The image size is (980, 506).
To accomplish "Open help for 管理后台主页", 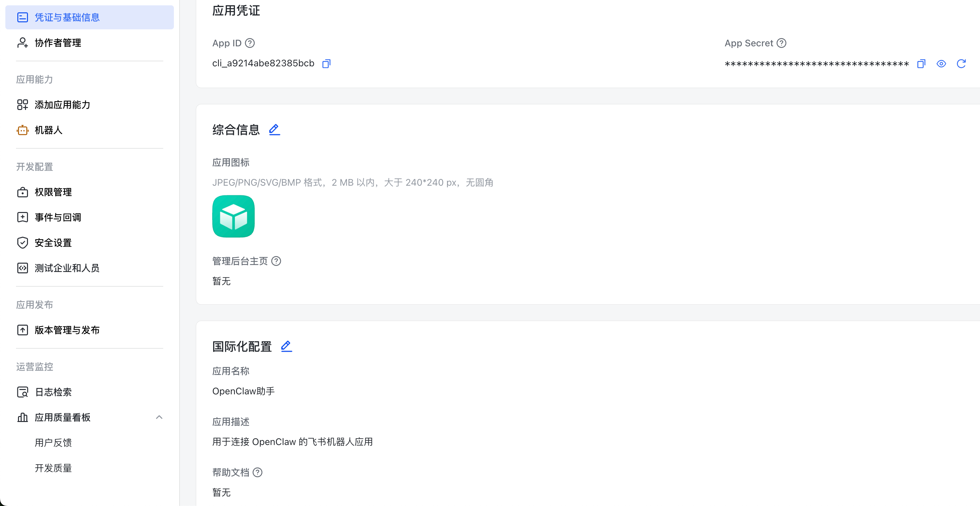I will point(276,261).
